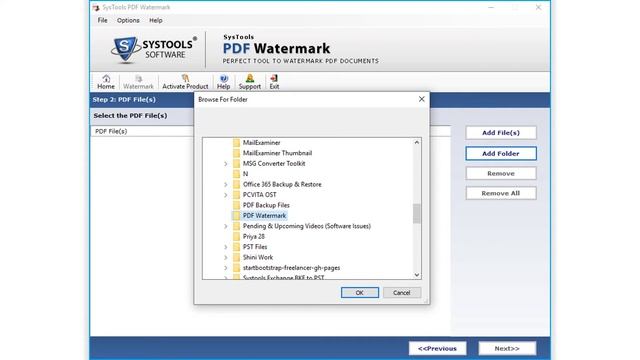Select the MailExaminer folder name
The height and width of the screenshot is (360, 640).
point(262,142)
